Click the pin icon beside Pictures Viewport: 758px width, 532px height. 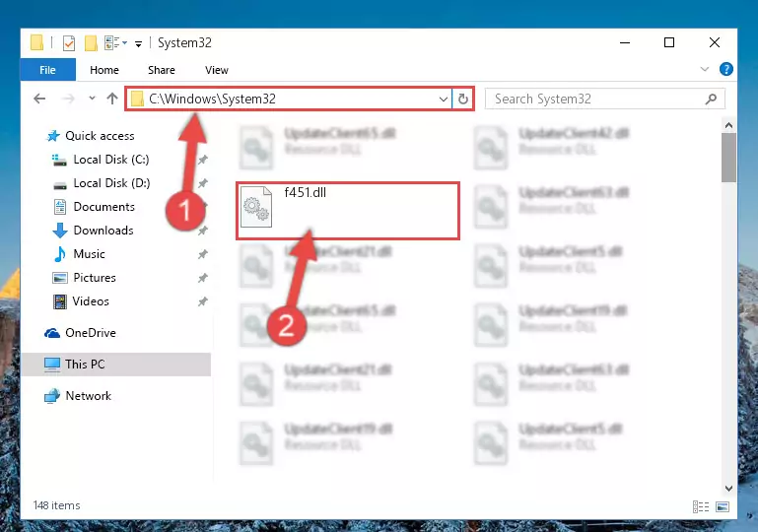pos(202,278)
